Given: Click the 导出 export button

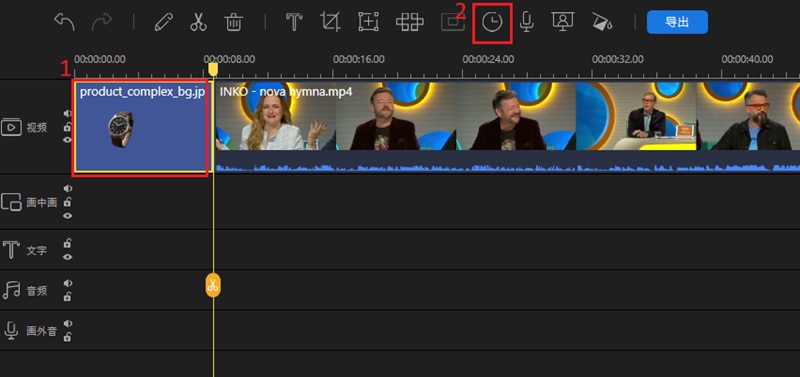Looking at the screenshot, I should click(x=677, y=22).
